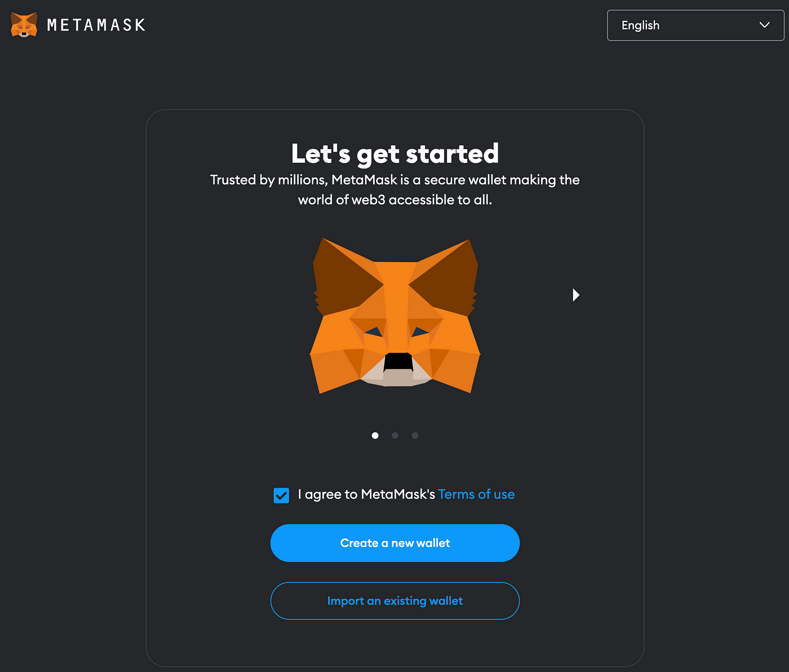The height and width of the screenshot is (672, 789).
Task: Click the "English" text in language box
Action: [640, 25]
